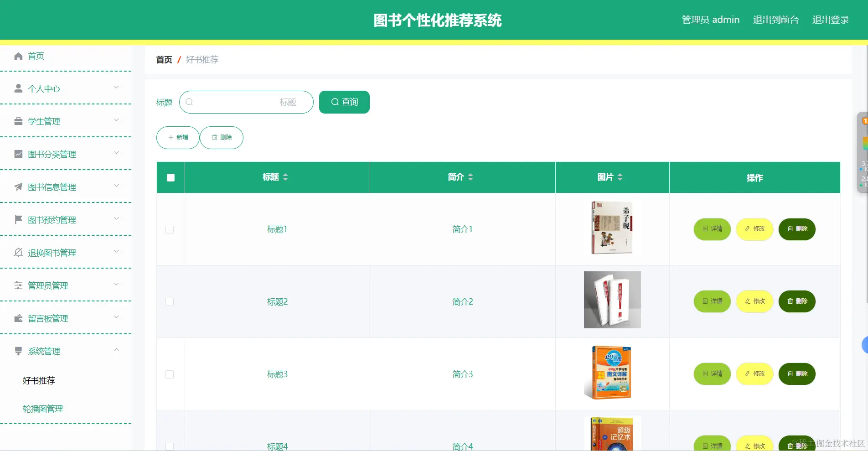Collapse the 系统管理 menu chevron
Viewport: 868px width, 451px height.
point(117,350)
